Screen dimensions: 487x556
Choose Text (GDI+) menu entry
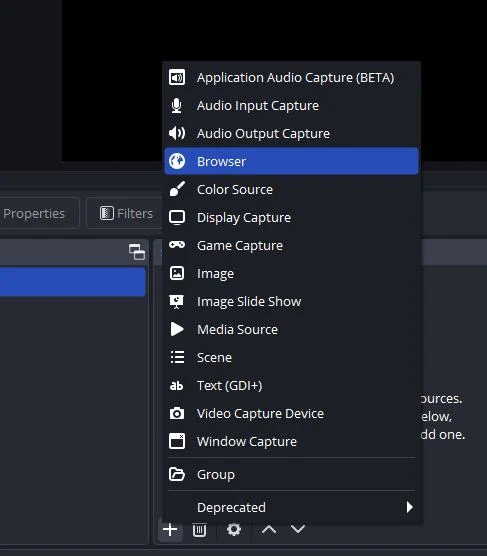291,385
